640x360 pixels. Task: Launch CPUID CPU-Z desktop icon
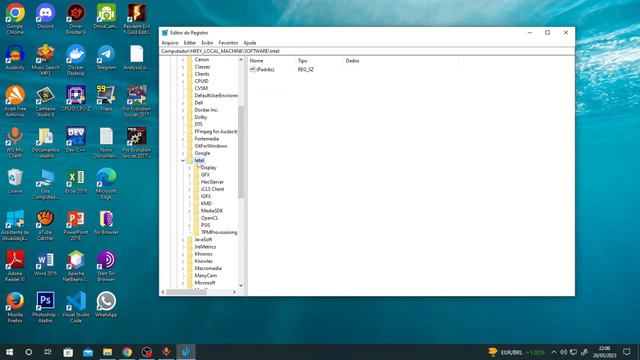tap(76, 98)
